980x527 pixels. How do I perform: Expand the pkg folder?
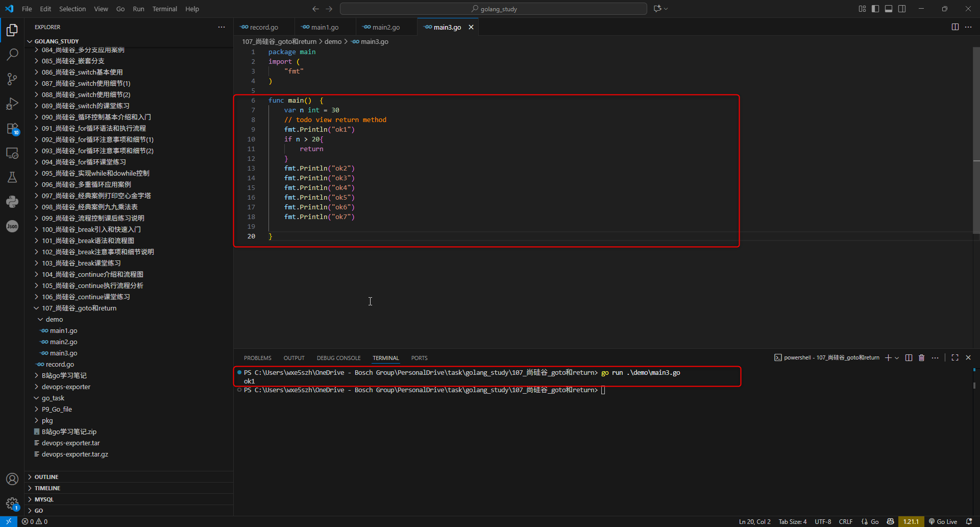(x=129, y=420)
